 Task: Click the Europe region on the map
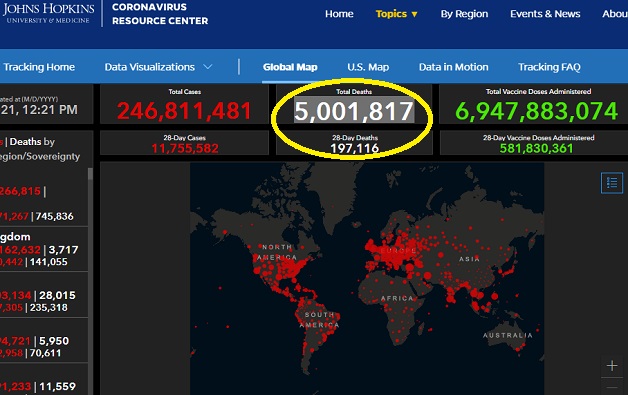398,251
